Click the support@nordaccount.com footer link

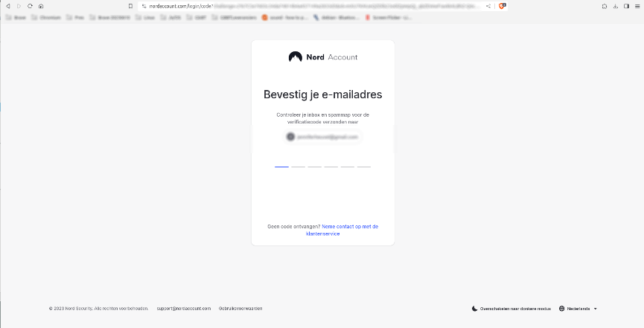click(x=184, y=309)
